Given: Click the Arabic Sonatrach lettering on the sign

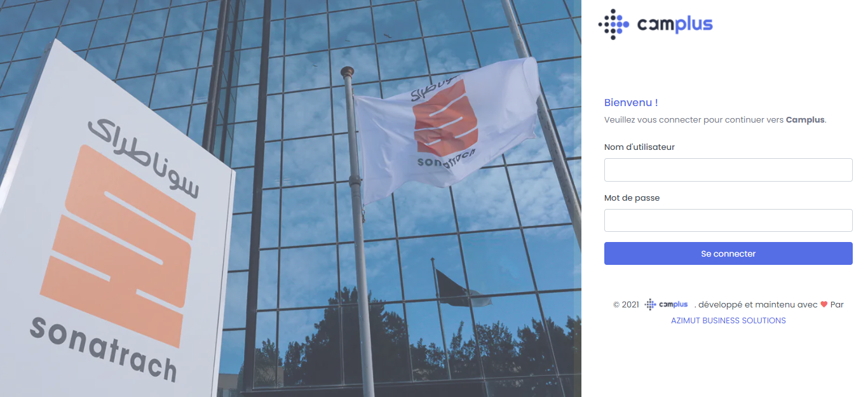Looking at the screenshot, I should point(144,157).
